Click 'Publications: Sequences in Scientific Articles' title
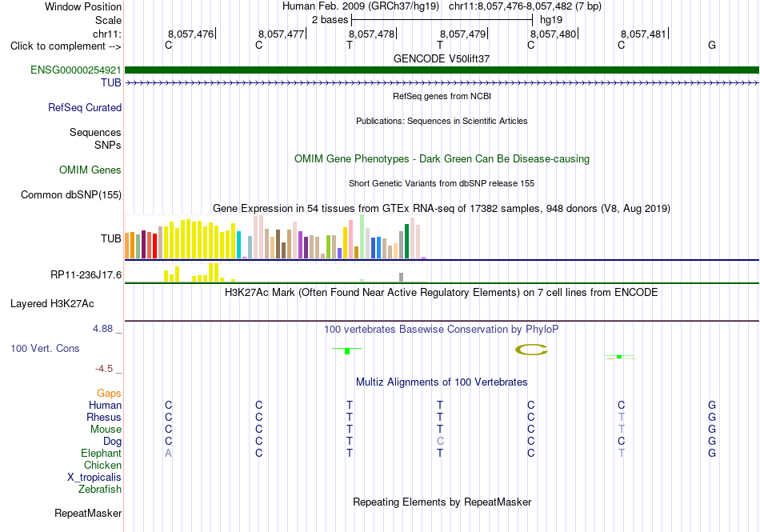 click(x=442, y=121)
